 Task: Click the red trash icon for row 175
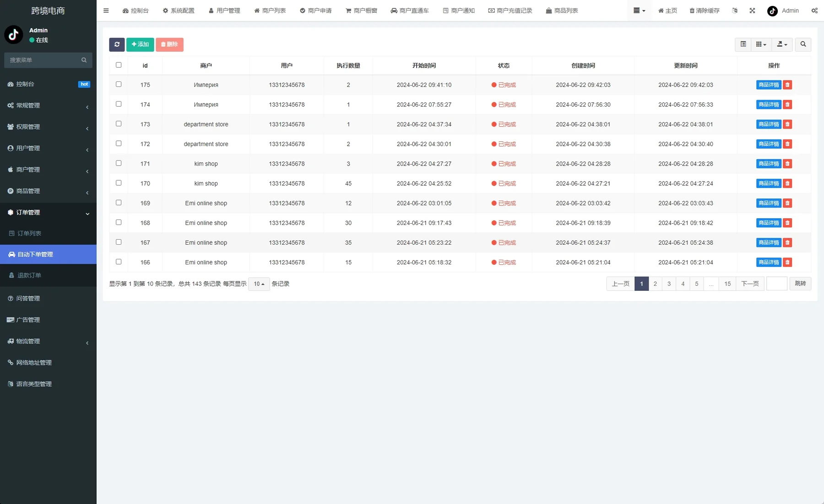tap(787, 85)
